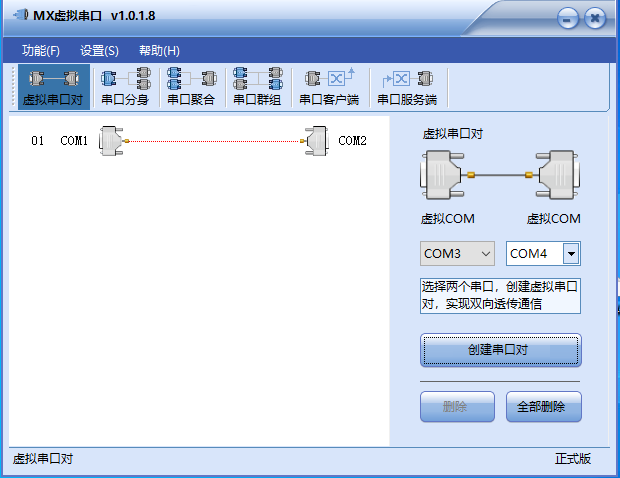
Task: Open the 串口分身 tool
Action: tap(125, 87)
